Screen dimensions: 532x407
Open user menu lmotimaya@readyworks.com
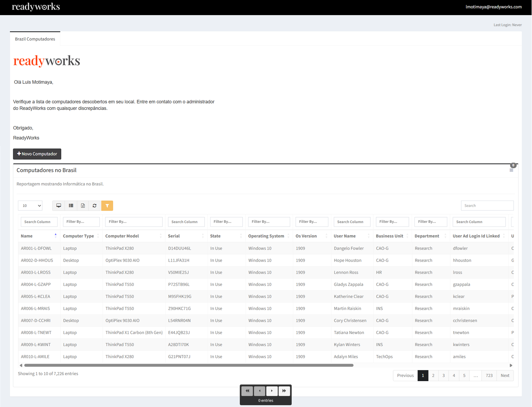(494, 7)
